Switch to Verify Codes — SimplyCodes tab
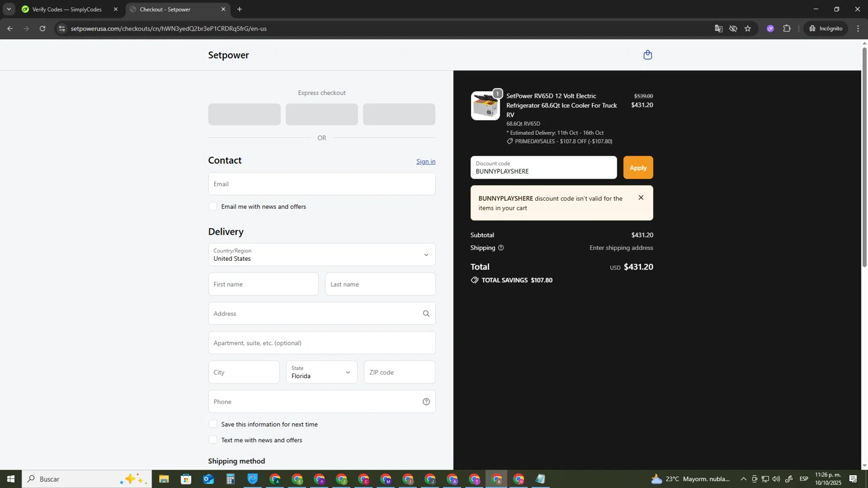The width and height of the screenshot is (868, 488). 67,9
